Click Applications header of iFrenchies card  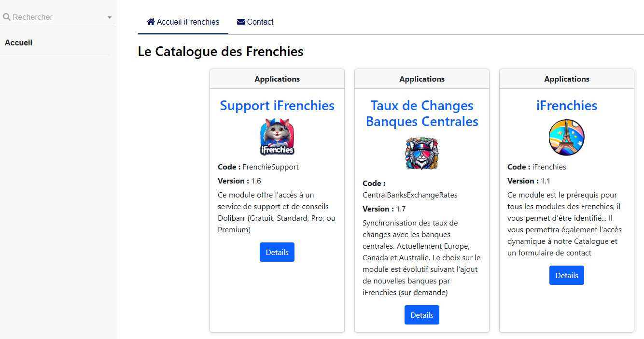pos(567,79)
